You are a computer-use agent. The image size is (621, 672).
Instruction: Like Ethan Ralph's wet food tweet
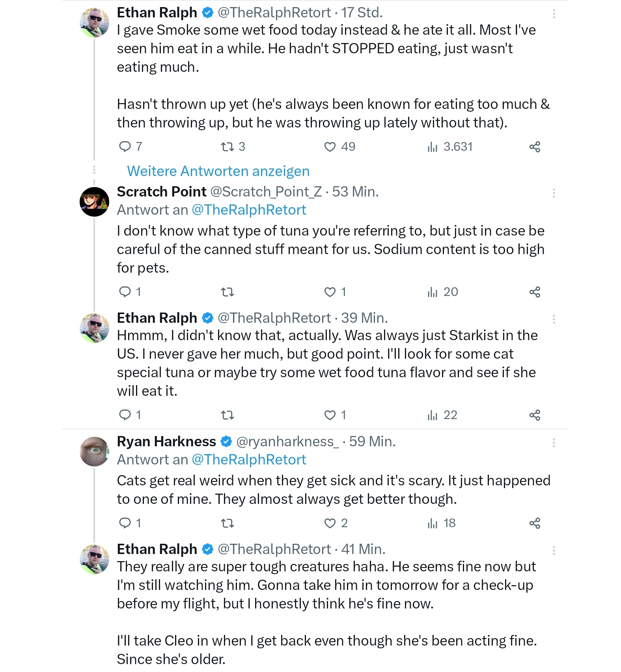(339, 147)
